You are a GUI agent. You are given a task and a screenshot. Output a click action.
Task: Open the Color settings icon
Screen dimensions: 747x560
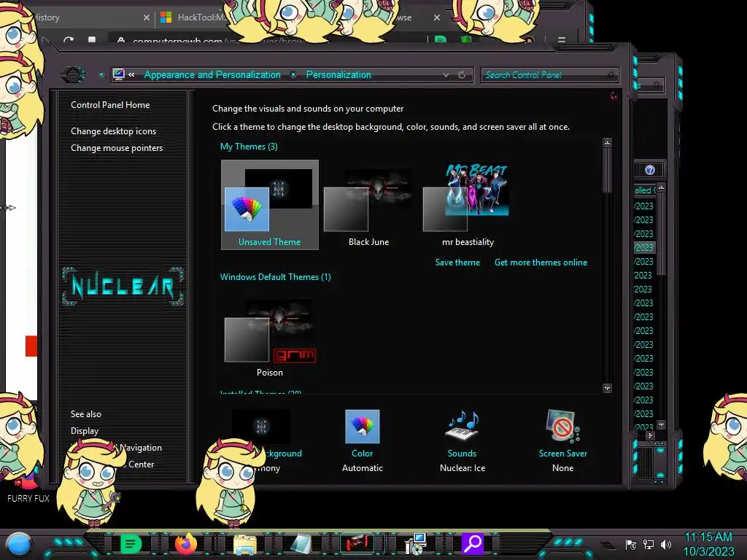coord(362,426)
